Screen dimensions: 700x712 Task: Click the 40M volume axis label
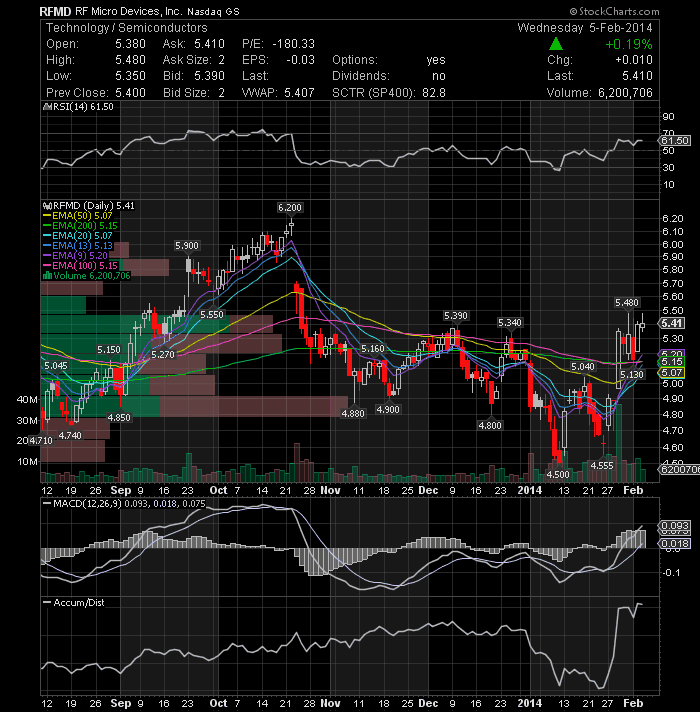(x=27, y=400)
